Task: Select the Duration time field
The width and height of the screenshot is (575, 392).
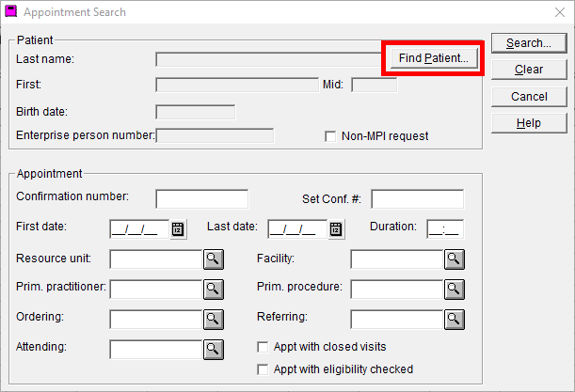Action: pos(445,229)
